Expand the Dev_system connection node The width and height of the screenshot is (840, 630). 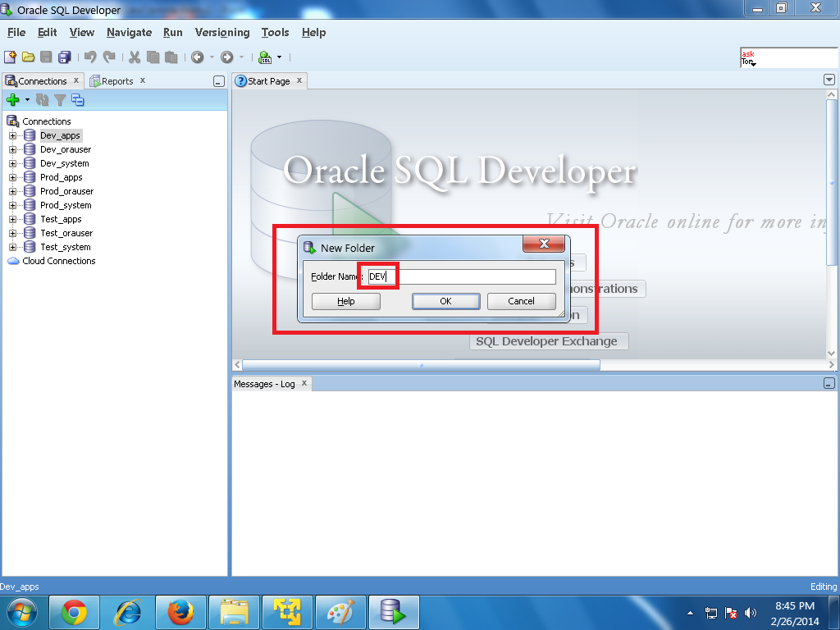[12, 163]
